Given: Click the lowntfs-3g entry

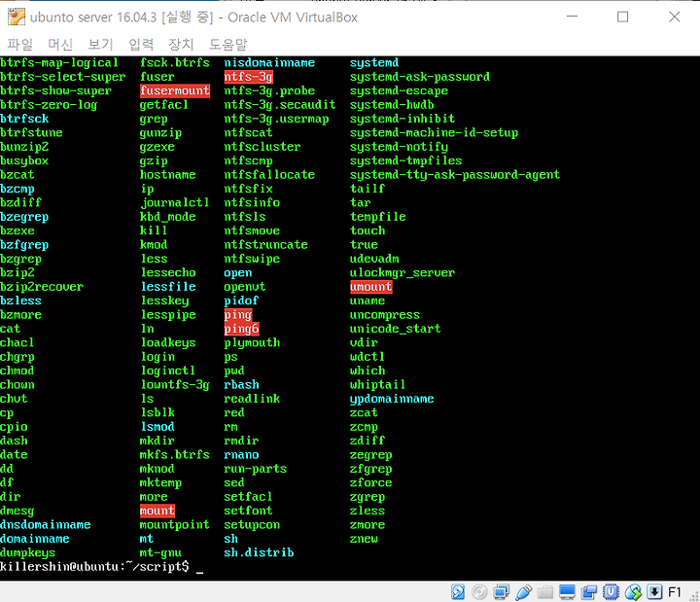Looking at the screenshot, I should point(175,384).
